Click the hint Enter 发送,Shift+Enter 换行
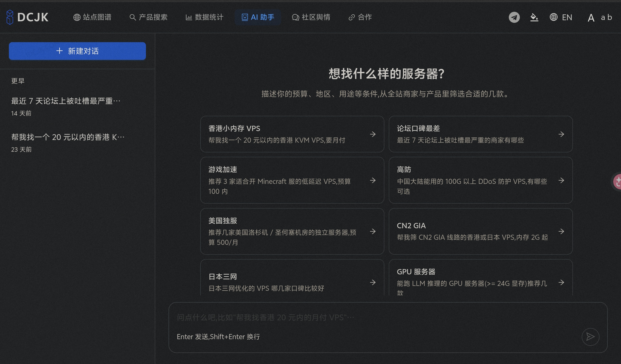The image size is (621, 364). pyautogui.click(x=218, y=337)
